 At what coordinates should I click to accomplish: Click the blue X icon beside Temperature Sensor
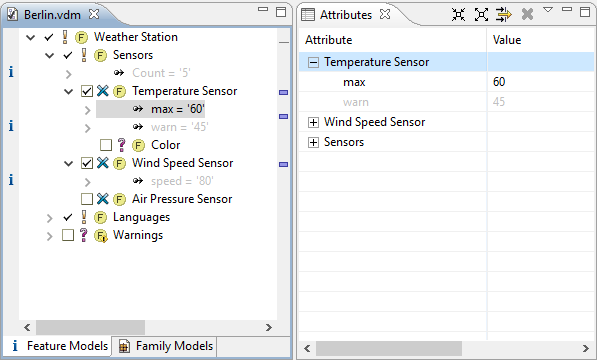(102, 91)
